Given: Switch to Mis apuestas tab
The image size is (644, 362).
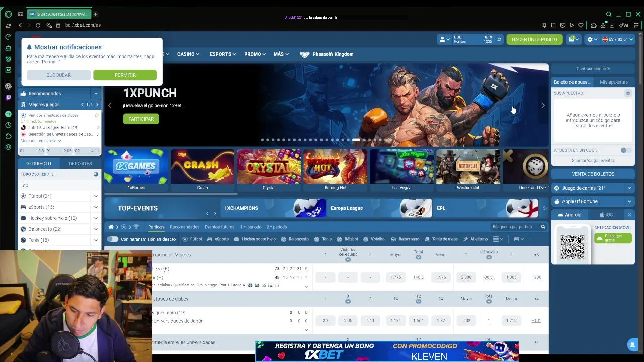Looking at the screenshot, I should coord(613,82).
